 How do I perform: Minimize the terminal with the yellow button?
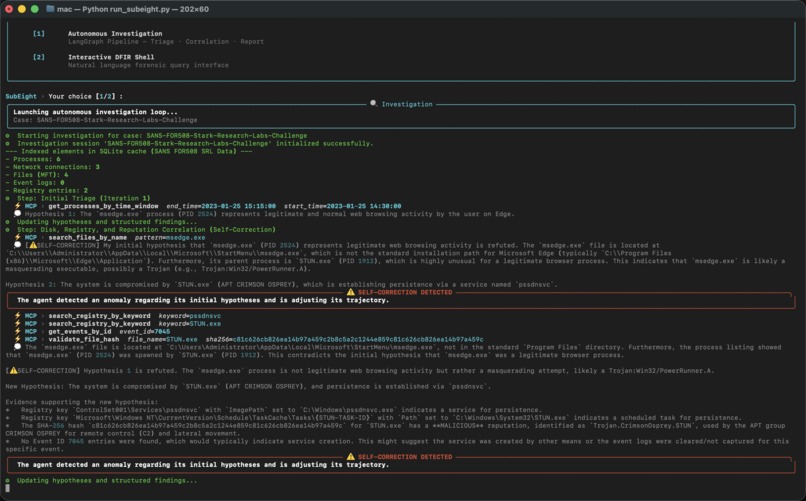(x=22, y=9)
